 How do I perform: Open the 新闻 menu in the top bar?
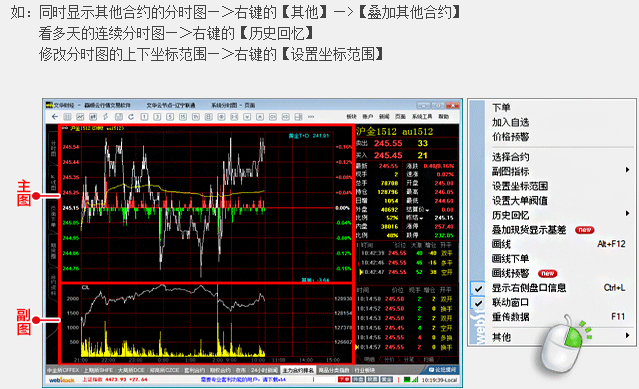coord(384,117)
